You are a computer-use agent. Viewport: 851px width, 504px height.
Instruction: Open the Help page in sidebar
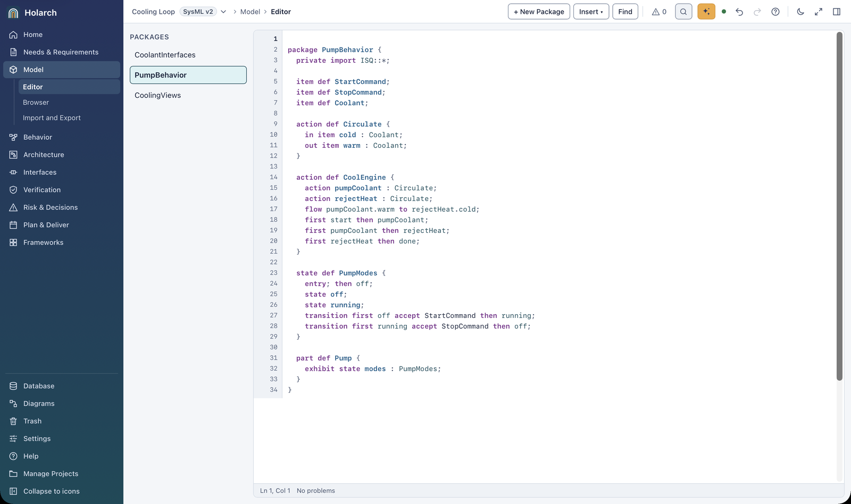[62, 456]
